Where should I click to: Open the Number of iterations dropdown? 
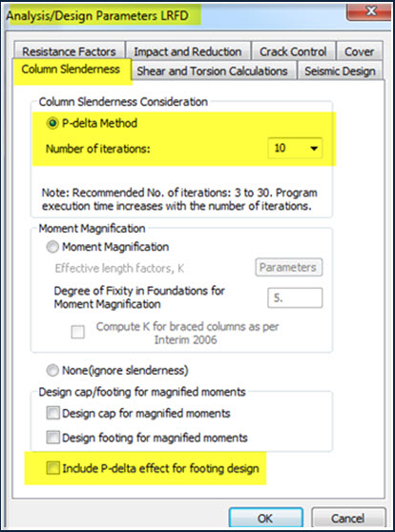tap(295, 149)
